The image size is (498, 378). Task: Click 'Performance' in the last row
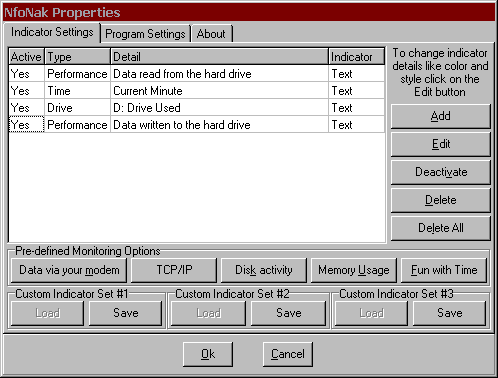pos(77,125)
